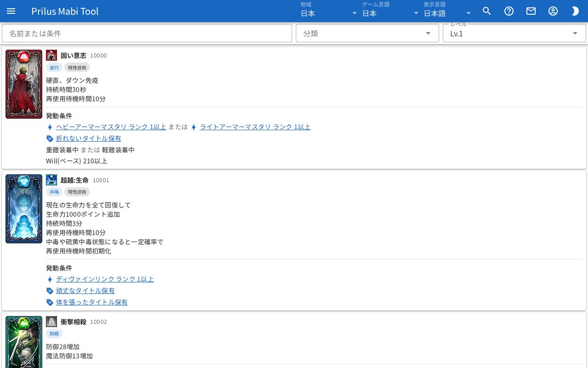
Task: Click the 超越:生命 small skill icon
Action: 51,180
